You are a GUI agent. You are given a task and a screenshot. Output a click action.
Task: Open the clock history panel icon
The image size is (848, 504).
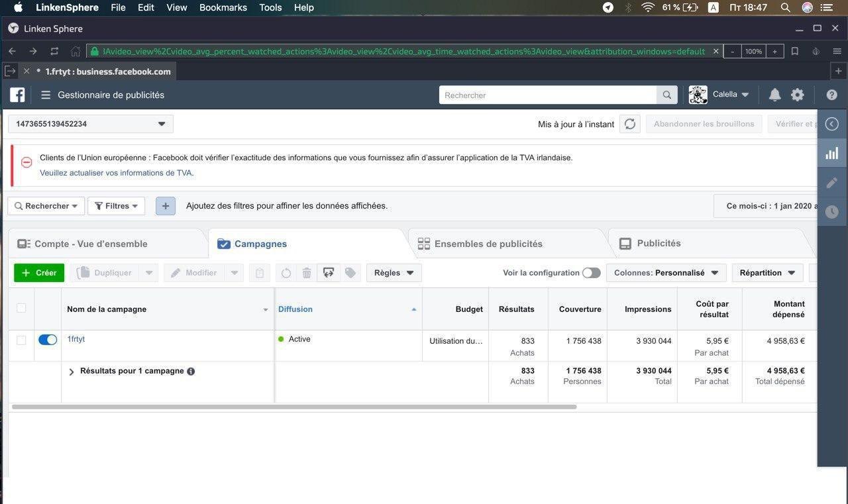[832, 212]
